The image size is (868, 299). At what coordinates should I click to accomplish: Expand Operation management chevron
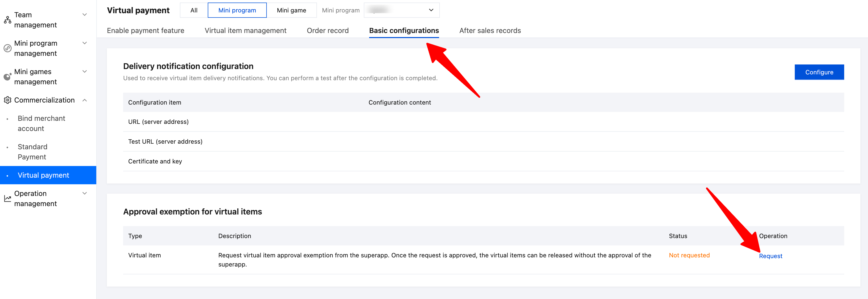point(85,193)
